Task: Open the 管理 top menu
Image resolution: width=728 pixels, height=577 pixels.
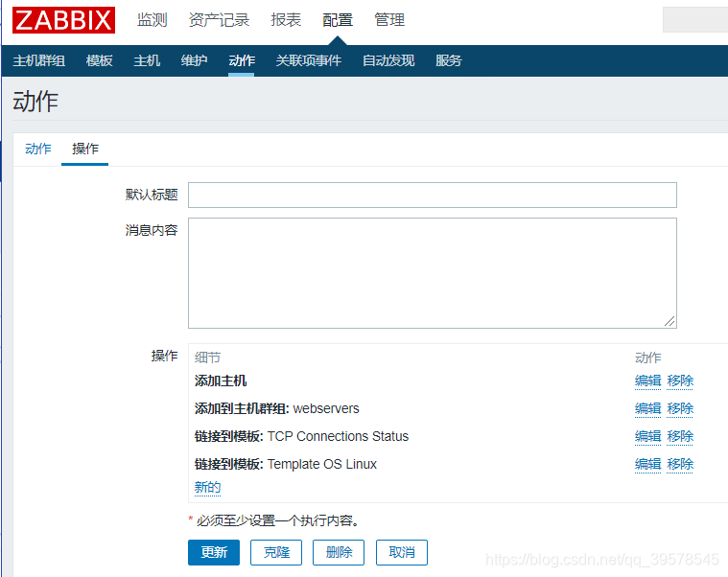Action: coord(389,20)
